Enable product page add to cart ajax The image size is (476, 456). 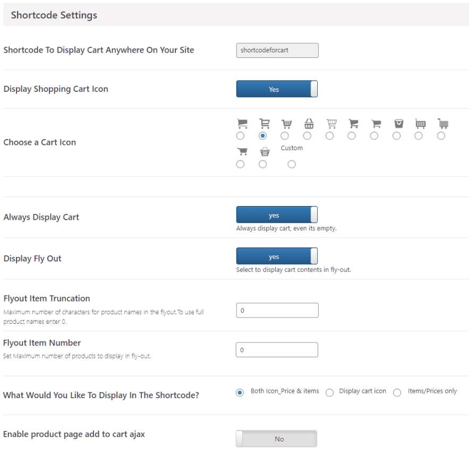[x=277, y=439]
